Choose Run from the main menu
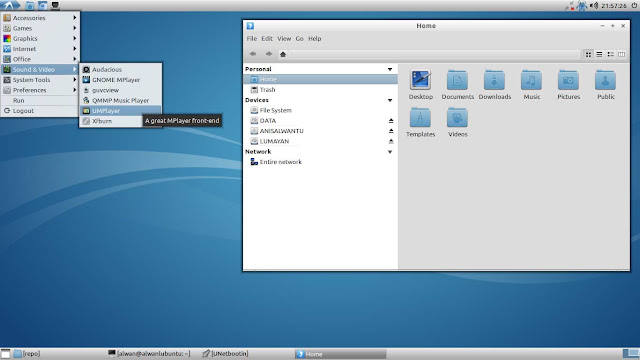 point(40,100)
